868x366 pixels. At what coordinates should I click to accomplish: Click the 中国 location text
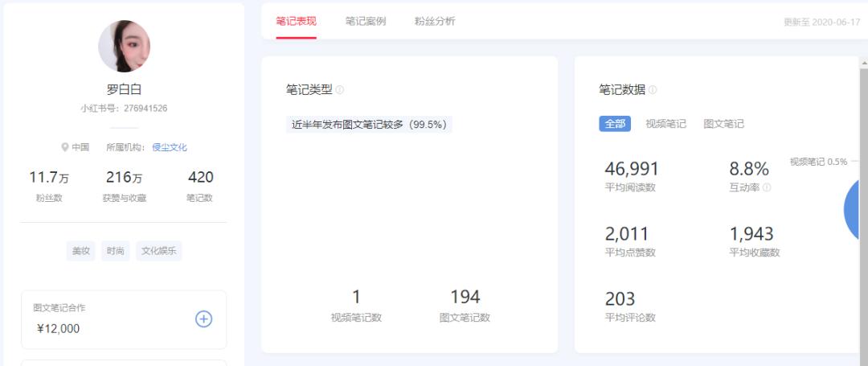click(80, 147)
